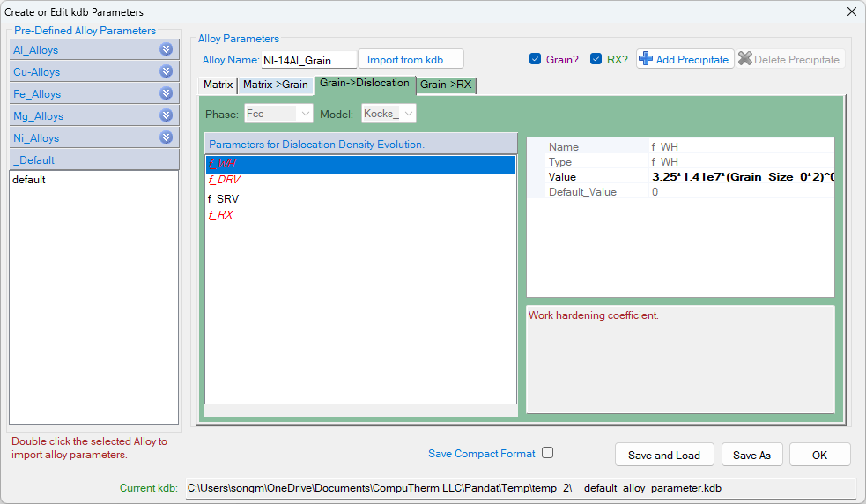Expand the Al_Alloys chevron icon
Image resolution: width=866 pixels, height=504 pixels.
point(166,49)
